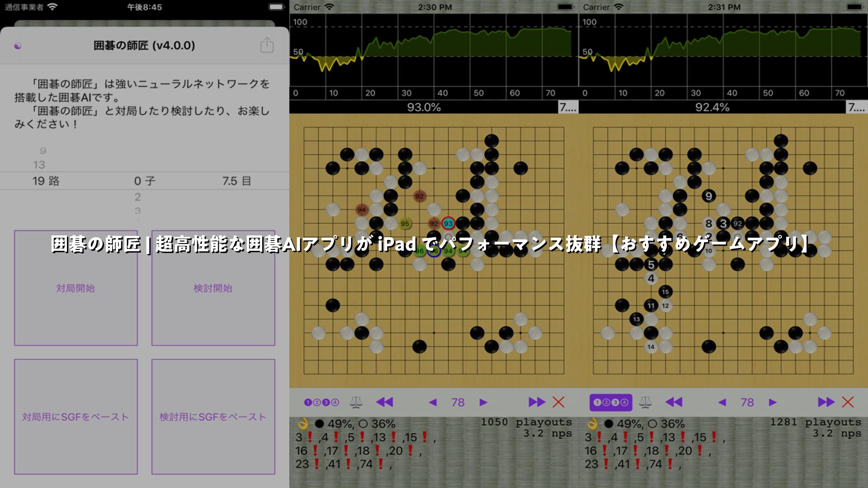Tap 対局用にSGFをペースト button
This screenshot has height=488, width=868.
pos(76,417)
